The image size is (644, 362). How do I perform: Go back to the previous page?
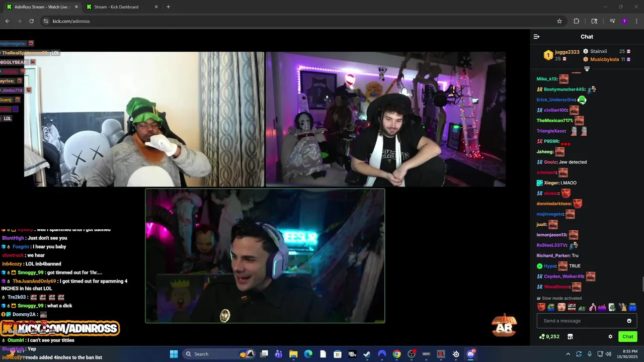coord(7,21)
